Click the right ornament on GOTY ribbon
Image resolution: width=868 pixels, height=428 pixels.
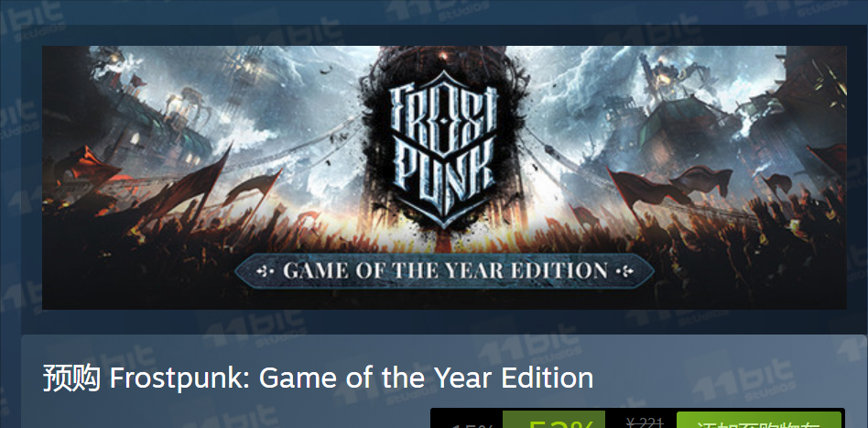click(x=624, y=271)
